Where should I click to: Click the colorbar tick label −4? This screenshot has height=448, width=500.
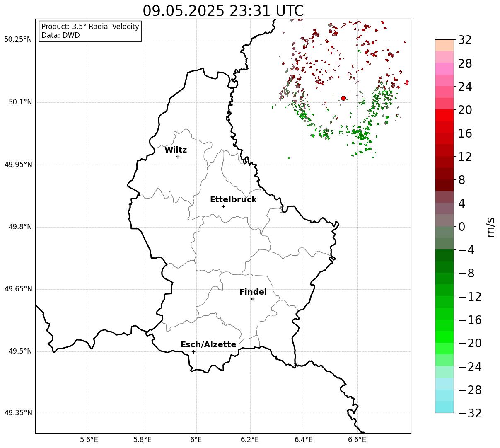pyautogui.click(x=466, y=250)
